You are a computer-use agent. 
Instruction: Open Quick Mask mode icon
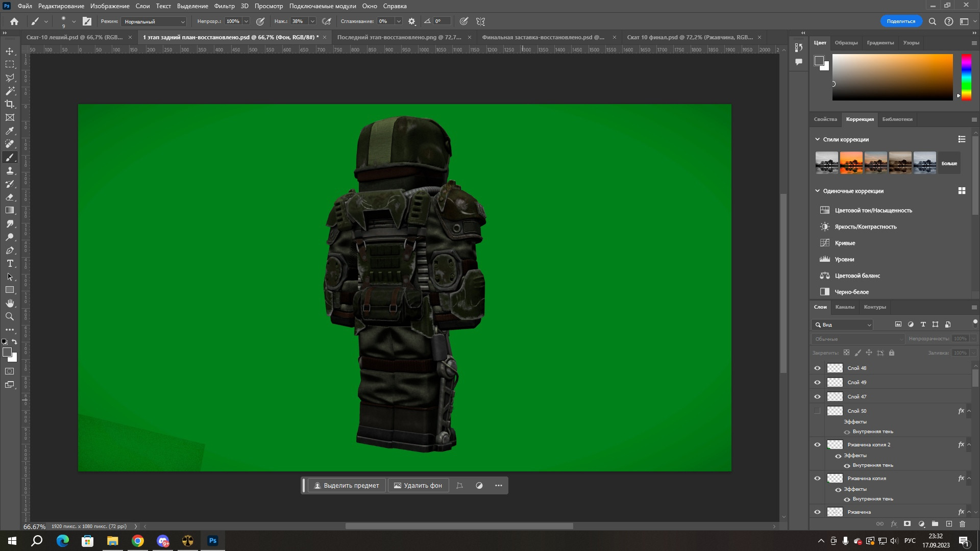pyautogui.click(x=10, y=371)
